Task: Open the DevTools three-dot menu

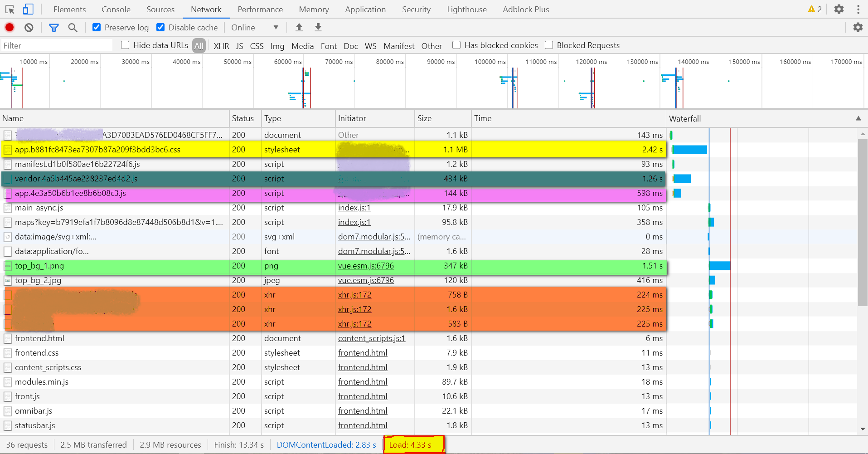Action: pos(858,9)
